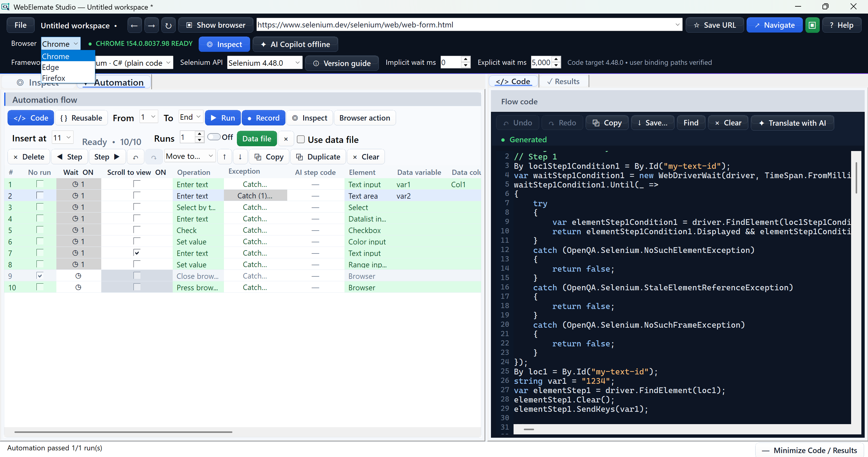Click the Navigate button
Screen dimensions: 868x457
[774, 25]
